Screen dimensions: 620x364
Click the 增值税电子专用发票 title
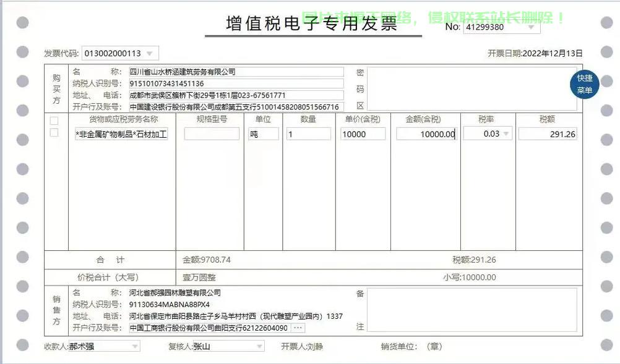point(312,23)
